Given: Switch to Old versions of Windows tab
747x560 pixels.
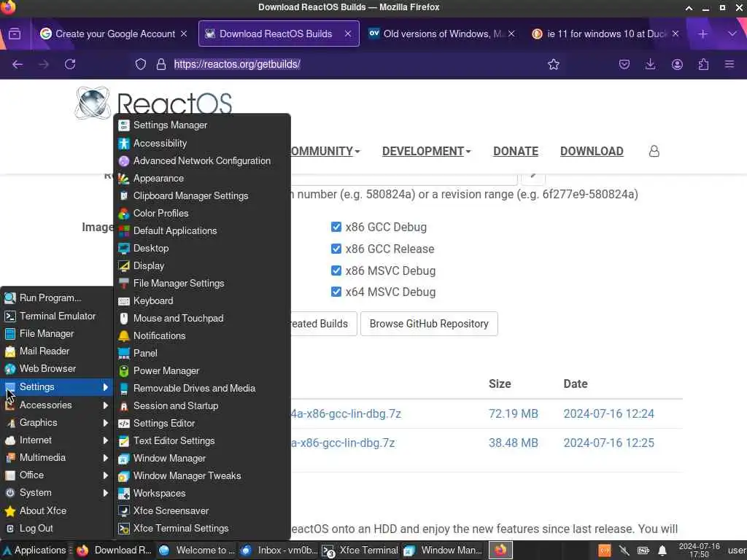Looking at the screenshot, I should click(441, 34).
